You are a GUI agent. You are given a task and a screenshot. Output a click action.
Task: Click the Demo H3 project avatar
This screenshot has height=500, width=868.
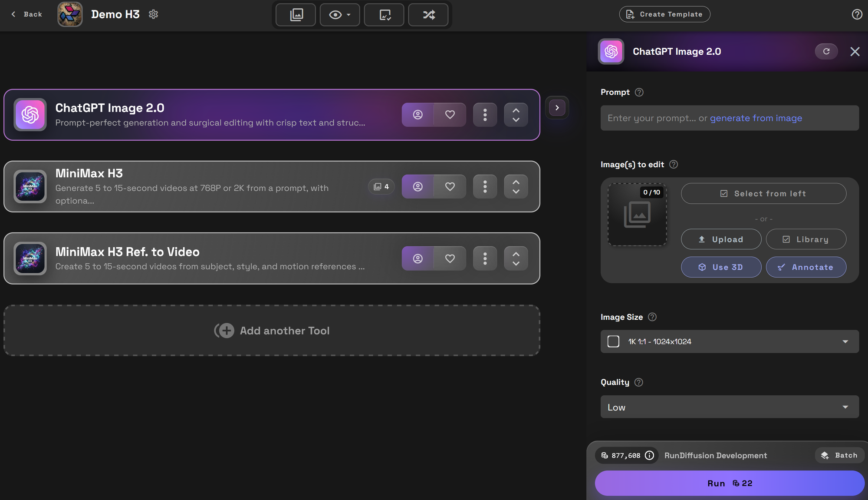coord(70,14)
